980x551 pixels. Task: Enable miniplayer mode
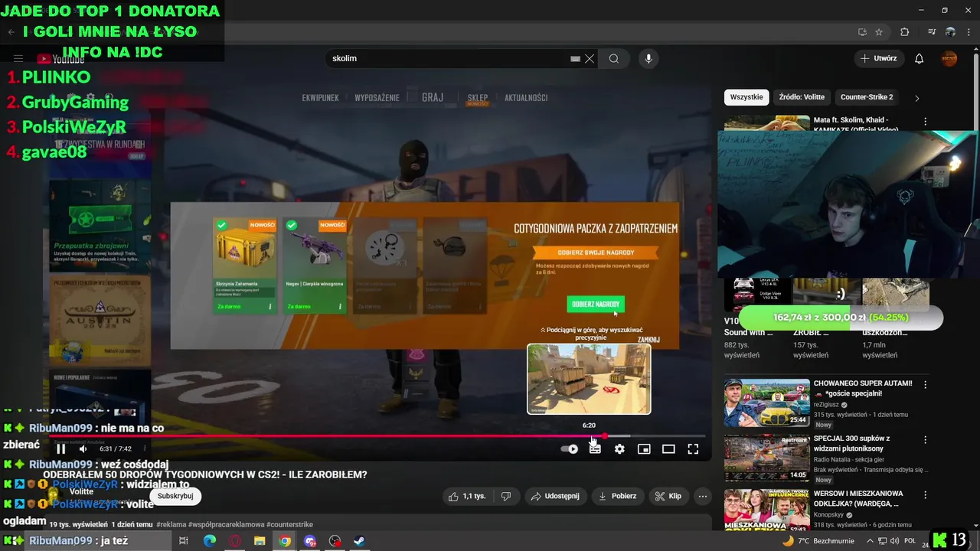pyautogui.click(x=644, y=449)
